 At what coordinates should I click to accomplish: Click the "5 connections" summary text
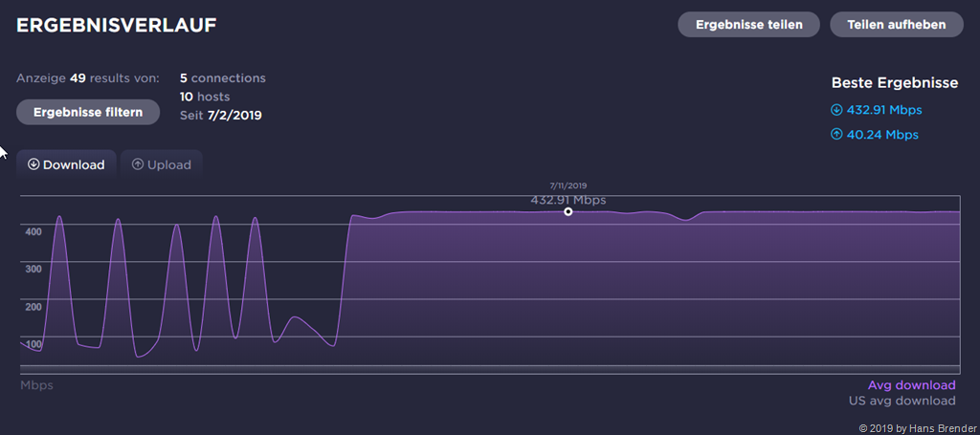pyautogui.click(x=223, y=78)
